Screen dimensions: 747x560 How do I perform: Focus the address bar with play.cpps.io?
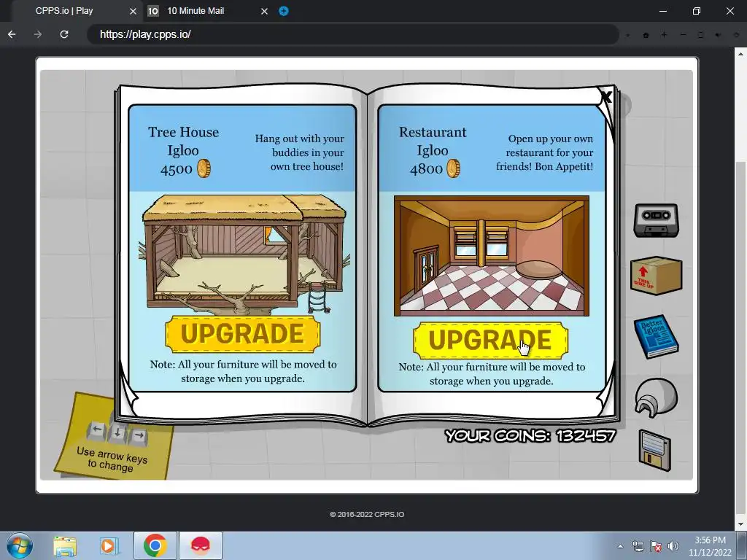click(353, 34)
